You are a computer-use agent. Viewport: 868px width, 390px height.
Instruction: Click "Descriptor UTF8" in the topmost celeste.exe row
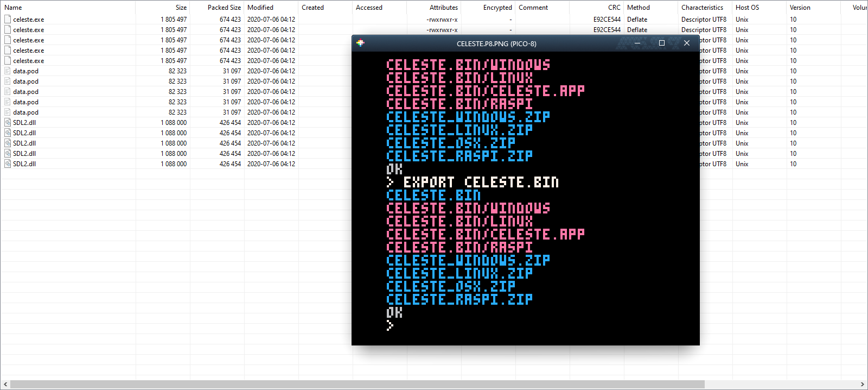tap(704, 20)
